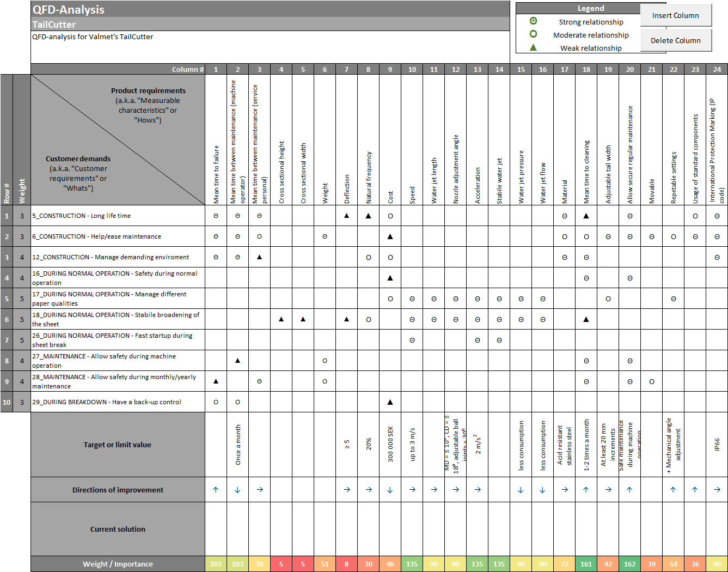Screen dimensions: 728x572
Task: Select the 'Cost' column header
Action: tap(390, 139)
